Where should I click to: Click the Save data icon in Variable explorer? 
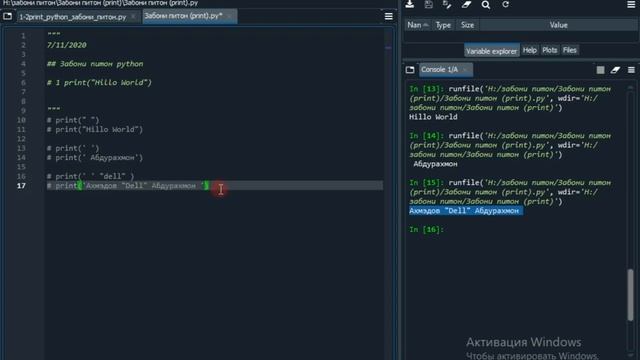click(428, 4)
